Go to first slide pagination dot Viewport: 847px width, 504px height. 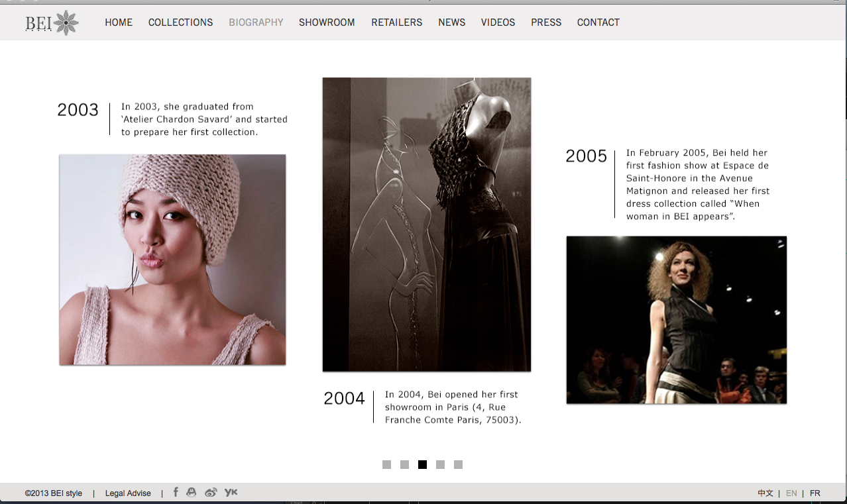point(386,464)
